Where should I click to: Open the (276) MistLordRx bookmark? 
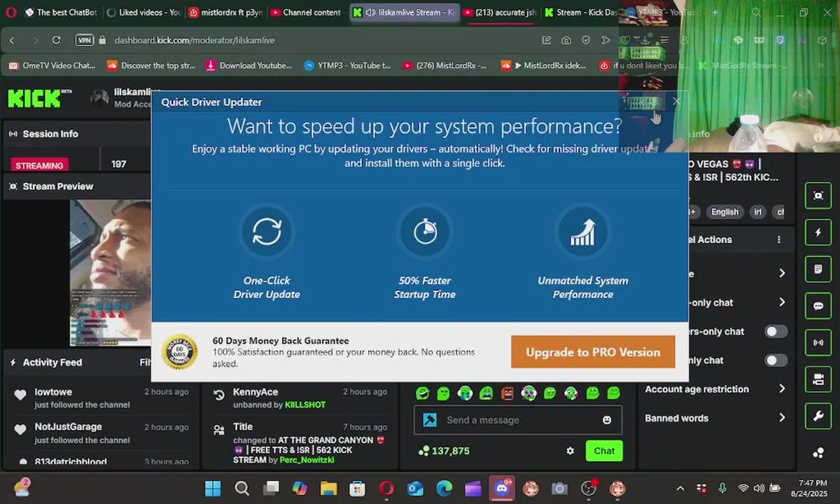click(x=445, y=66)
